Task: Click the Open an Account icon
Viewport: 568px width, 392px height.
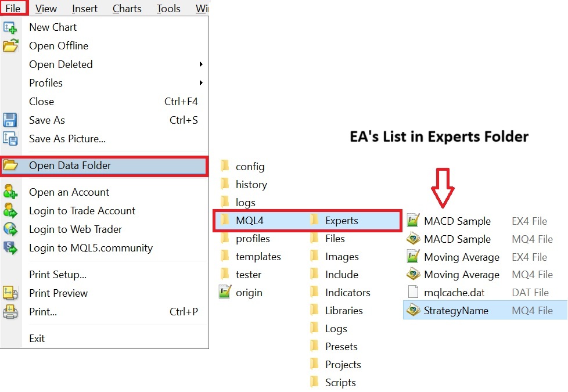Action: (10, 192)
